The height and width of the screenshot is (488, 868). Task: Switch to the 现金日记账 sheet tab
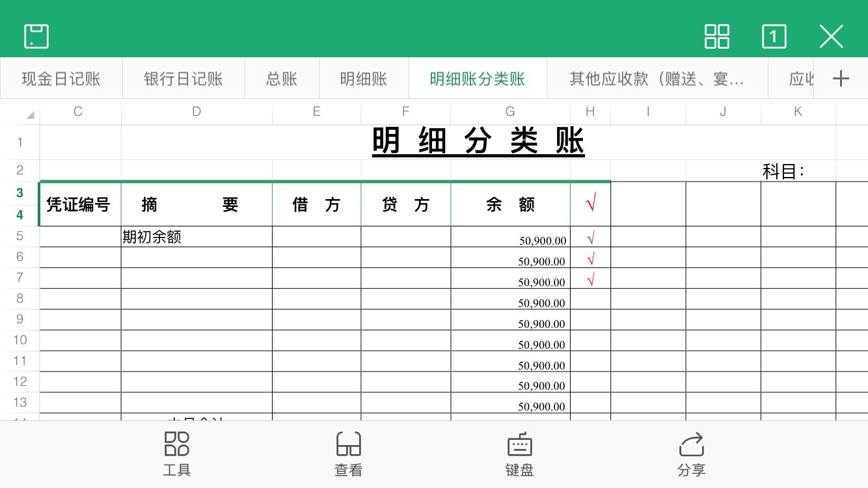coord(61,78)
